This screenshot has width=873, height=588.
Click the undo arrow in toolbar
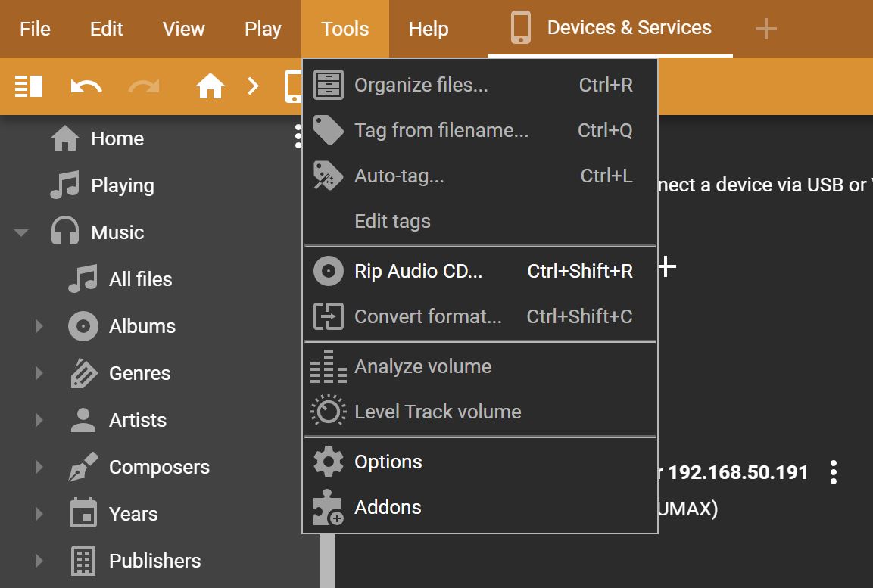pos(86,86)
